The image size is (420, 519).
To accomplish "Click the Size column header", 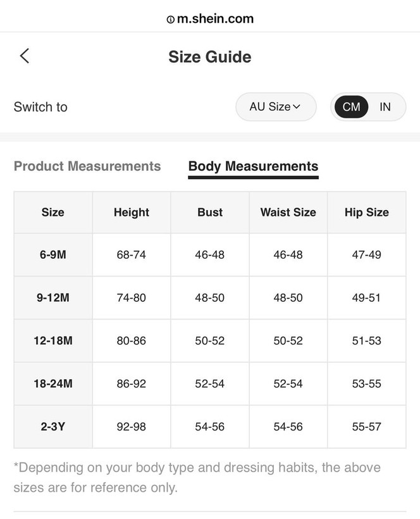I will point(53,212).
